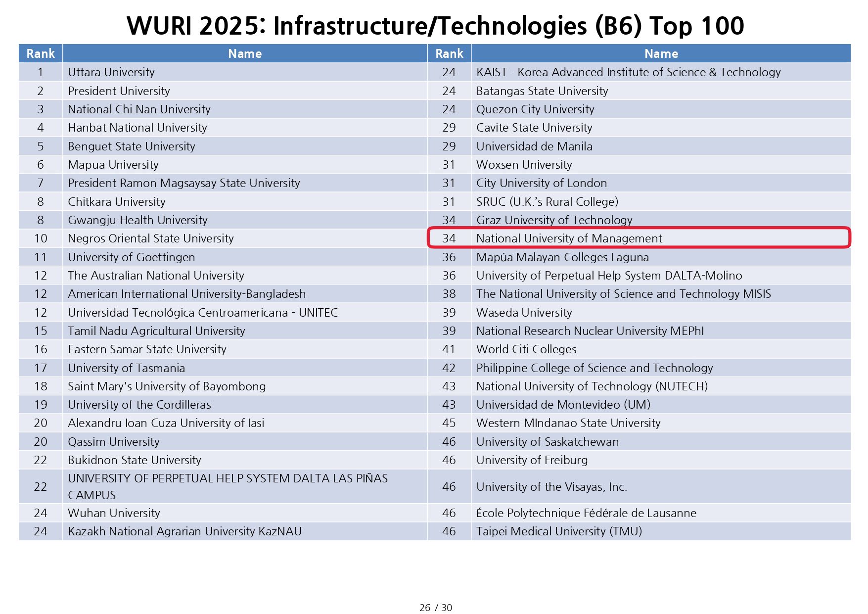Select 'University of Saskatchewan' entry
The width and height of the screenshot is (868, 614).
[548, 442]
